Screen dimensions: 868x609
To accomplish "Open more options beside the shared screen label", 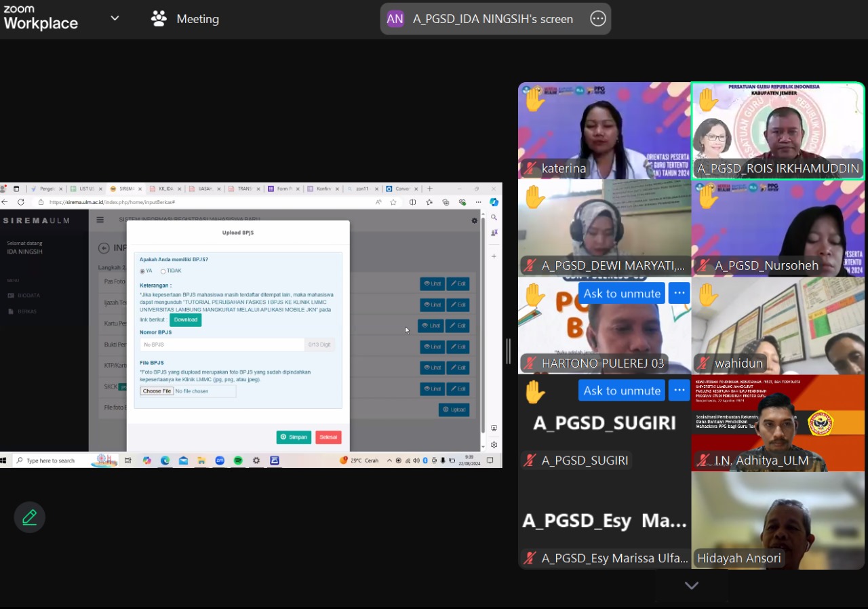I will (x=597, y=19).
